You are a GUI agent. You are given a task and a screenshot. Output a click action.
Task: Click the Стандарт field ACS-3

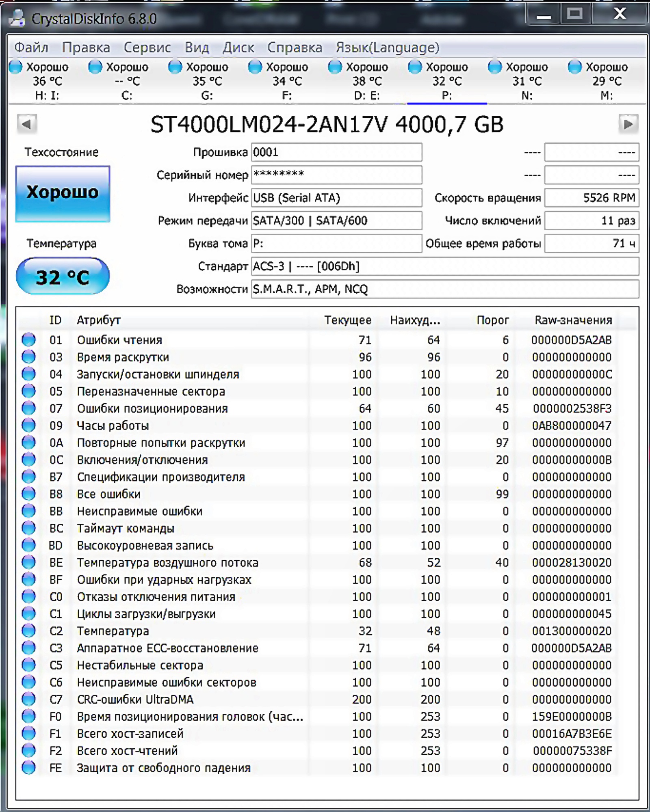pos(445,266)
